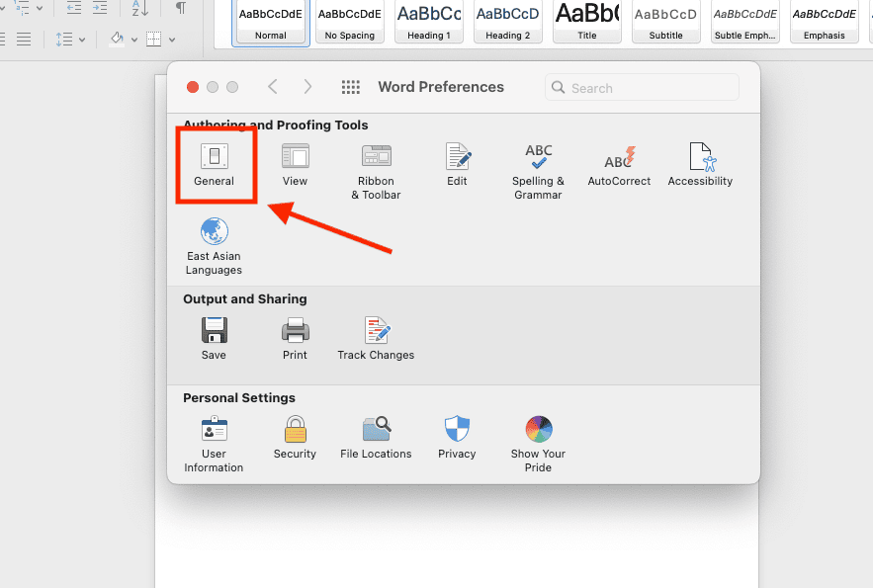Open Show Your Pride preferences
Screen dimensions: 873x588
tap(539, 444)
